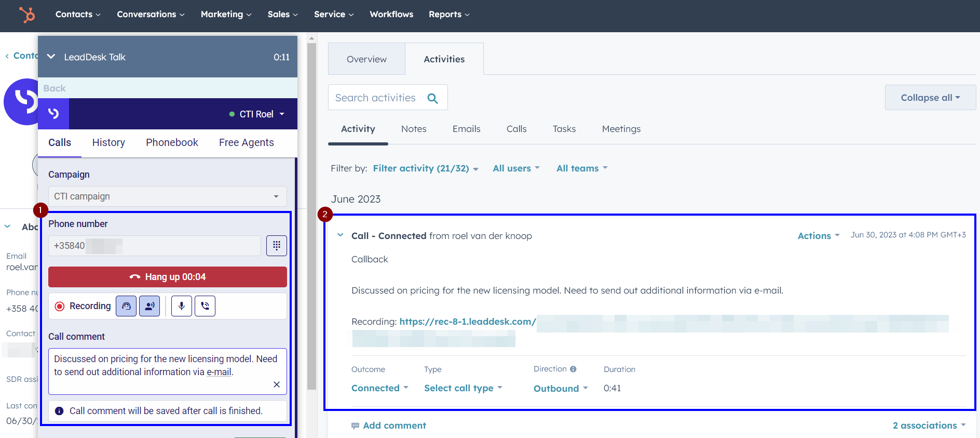Switch to the Emails activity tab
This screenshot has height=438, width=980.
click(467, 129)
